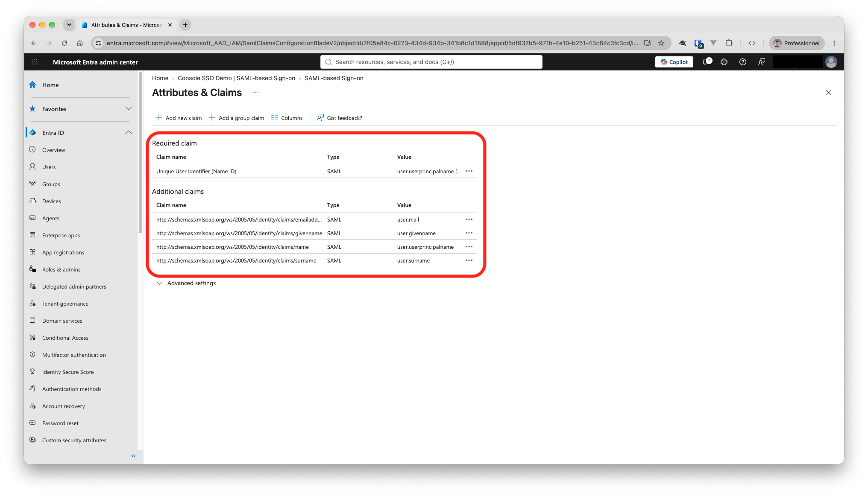Open ellipsis menu for surname claim row
868x496 pixels.
[469, 260]
